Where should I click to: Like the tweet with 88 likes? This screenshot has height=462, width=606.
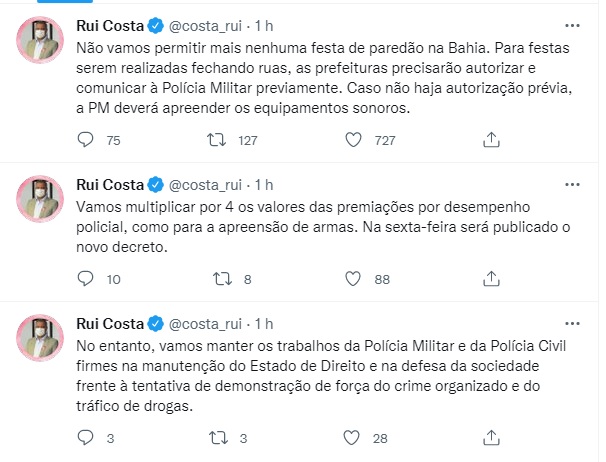point(350,280)
